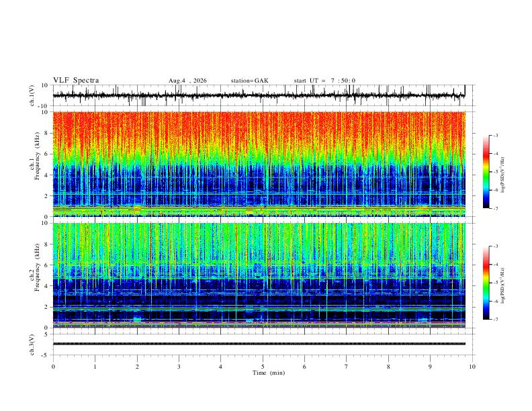Image resolution: width=532 pixels, height=411 pixels.
Task: Click the ch.2 spectrogram panel
Action: [259, 275]
